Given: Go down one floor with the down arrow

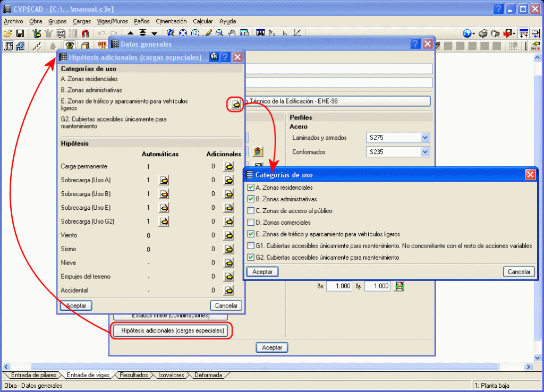Looking at the screenshot, I should pos(155,33).
